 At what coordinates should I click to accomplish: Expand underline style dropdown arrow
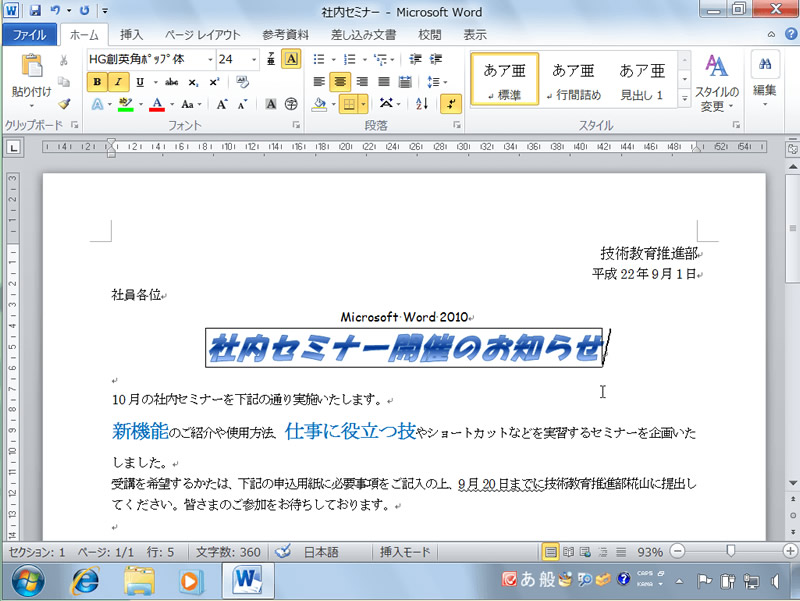(155, 82)
